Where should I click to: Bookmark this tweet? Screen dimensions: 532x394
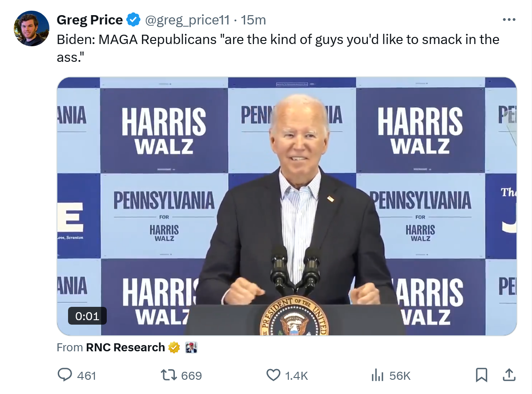(x=481, y=375)
